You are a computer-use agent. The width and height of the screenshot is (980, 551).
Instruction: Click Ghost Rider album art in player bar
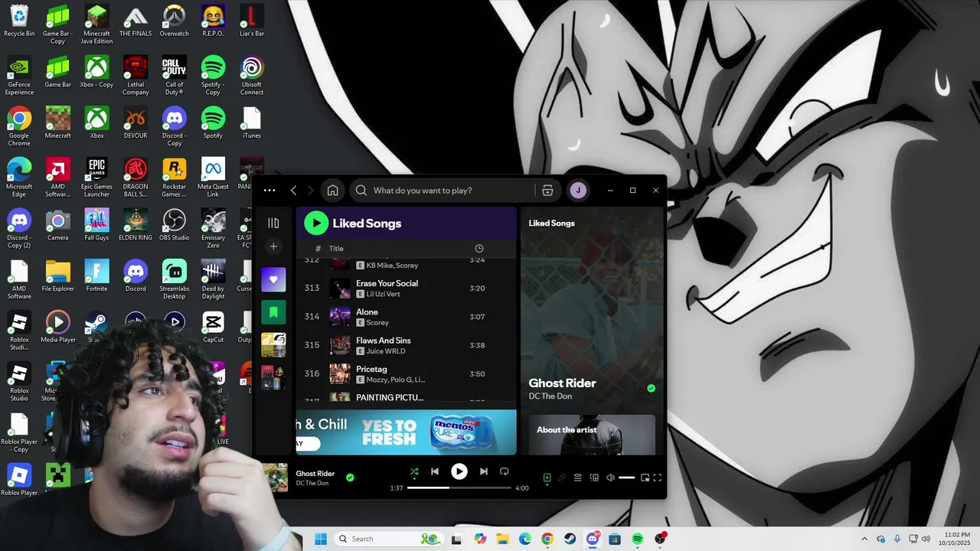(275, 478)
